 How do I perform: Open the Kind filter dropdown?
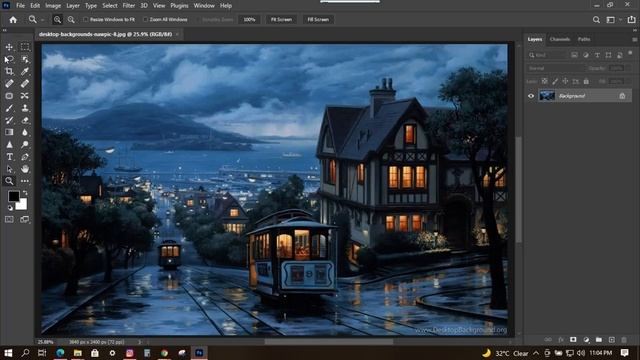[547, 55]
